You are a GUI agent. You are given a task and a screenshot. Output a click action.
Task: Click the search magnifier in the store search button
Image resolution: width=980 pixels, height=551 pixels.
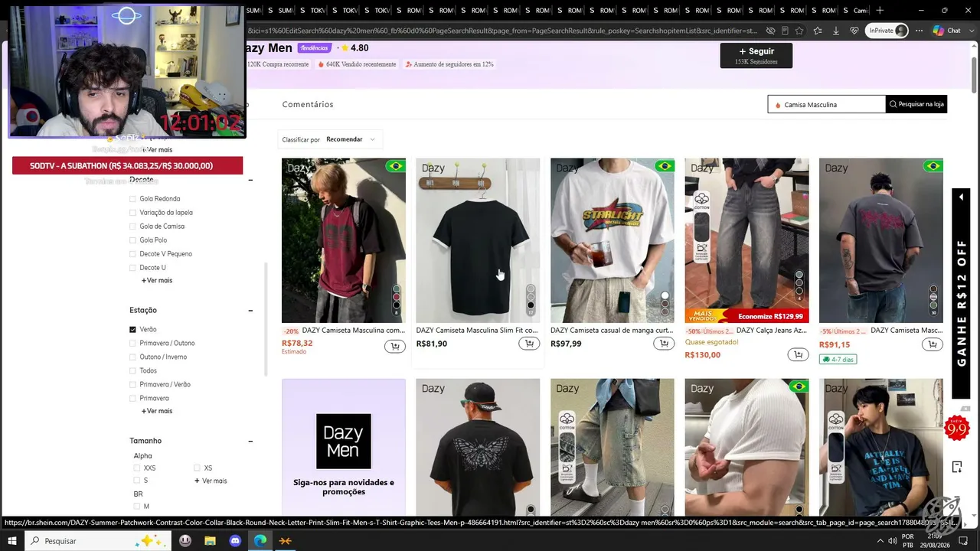click(893, 104)
